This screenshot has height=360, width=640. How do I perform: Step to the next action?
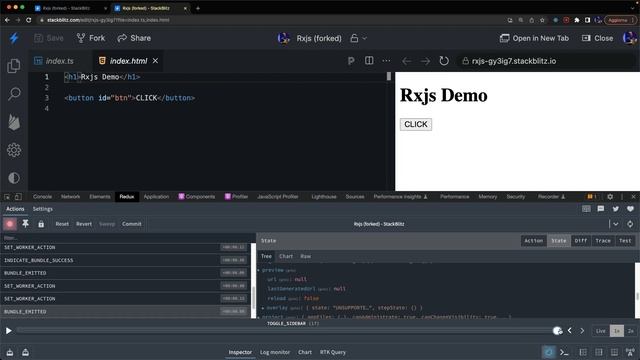[x=582, y=331]
